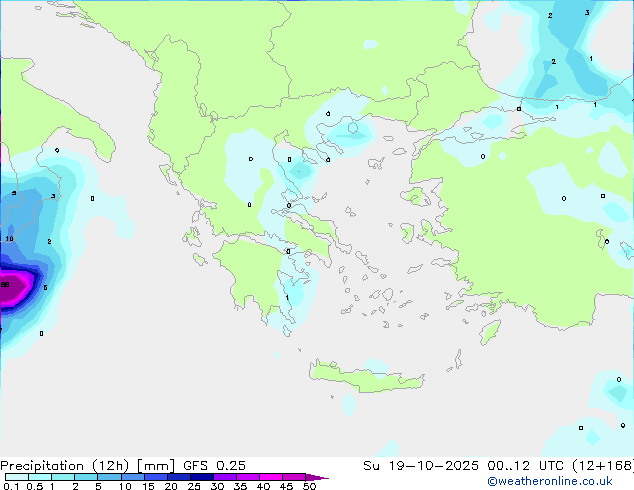
Task: Click the island of Crete on map
Action: click(x=366, y=378)
